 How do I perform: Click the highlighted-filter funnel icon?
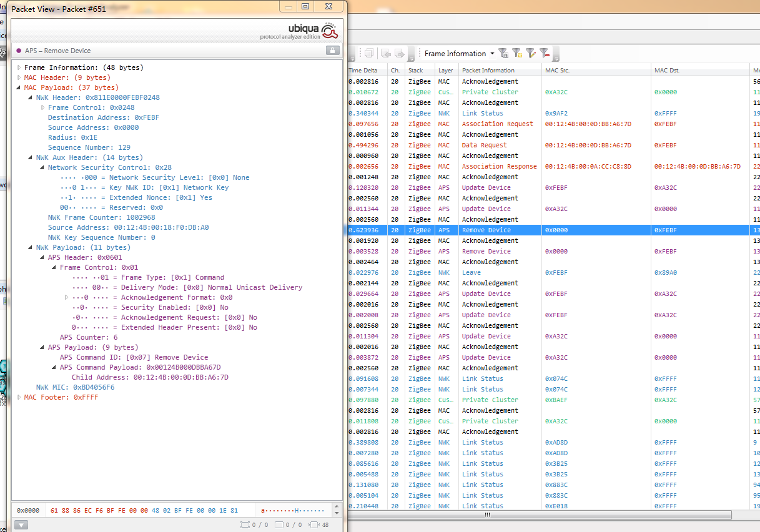(517, 54)
